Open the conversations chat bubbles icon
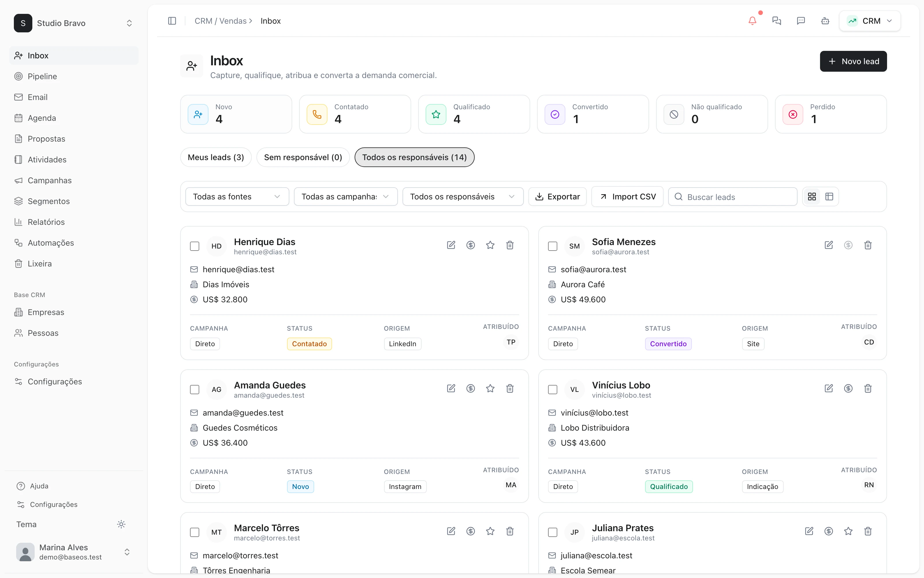Screen dimensions: 924x578 pos(777,21)
